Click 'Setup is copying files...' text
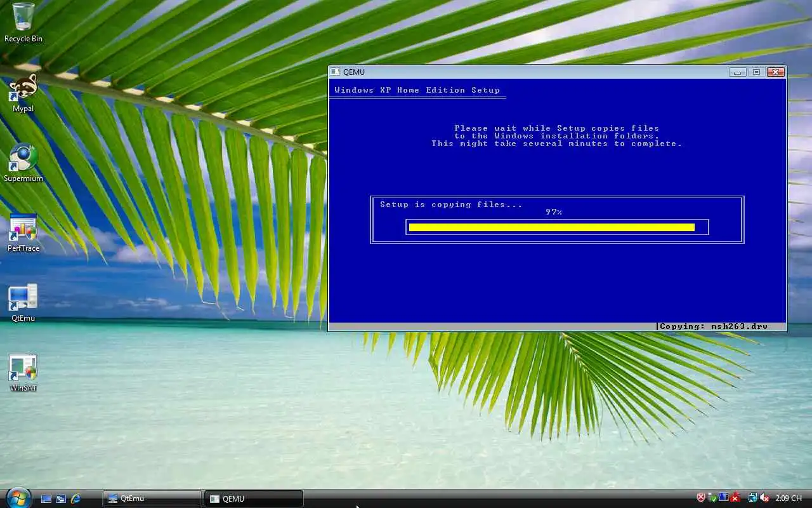 (x=451, y=204)
